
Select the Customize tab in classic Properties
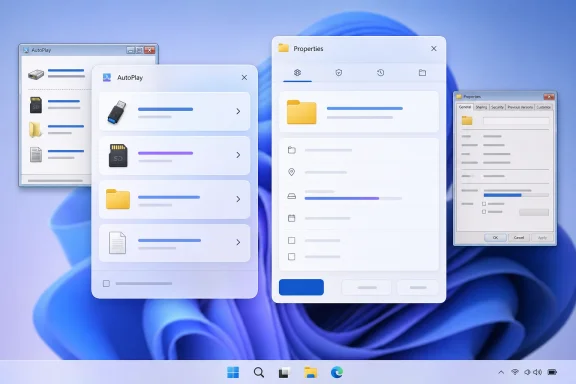544,107
